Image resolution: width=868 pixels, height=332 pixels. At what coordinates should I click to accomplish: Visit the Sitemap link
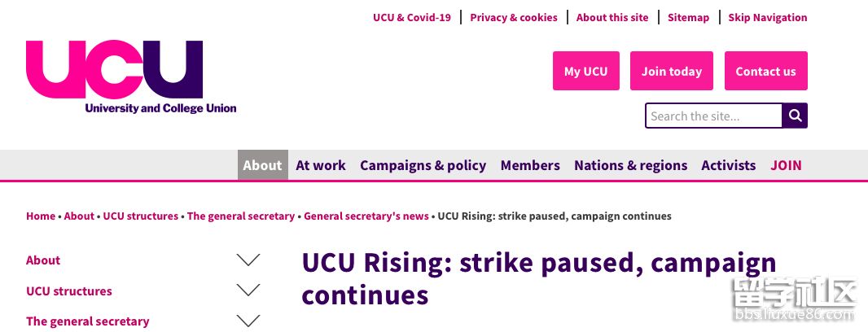(x=688, y=17)
